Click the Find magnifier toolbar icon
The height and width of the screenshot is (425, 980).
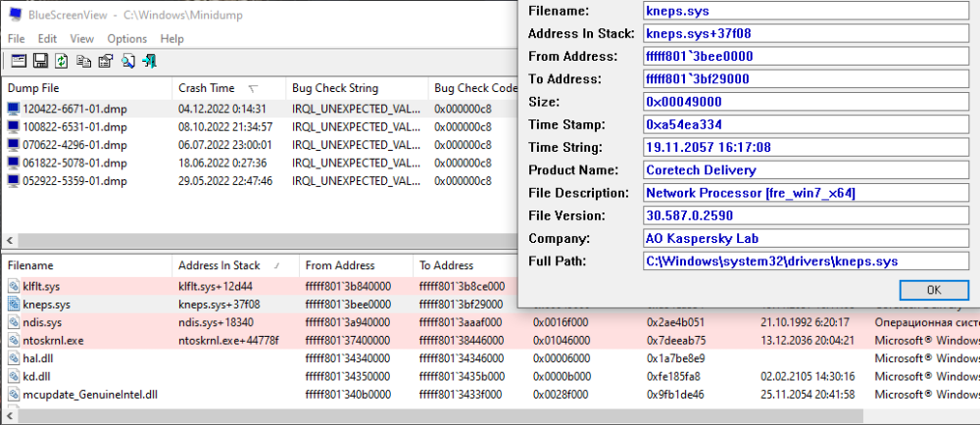128,61
